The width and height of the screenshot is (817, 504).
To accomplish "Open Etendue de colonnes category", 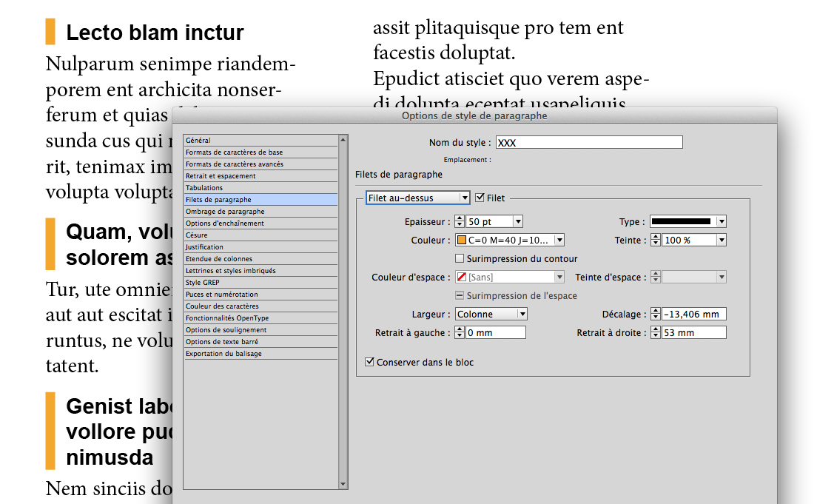I will point(260,259).
